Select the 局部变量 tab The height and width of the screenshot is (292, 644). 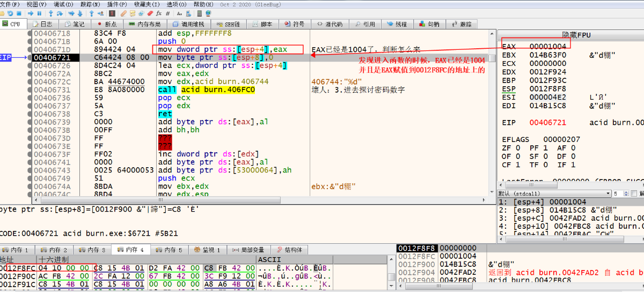248,250
